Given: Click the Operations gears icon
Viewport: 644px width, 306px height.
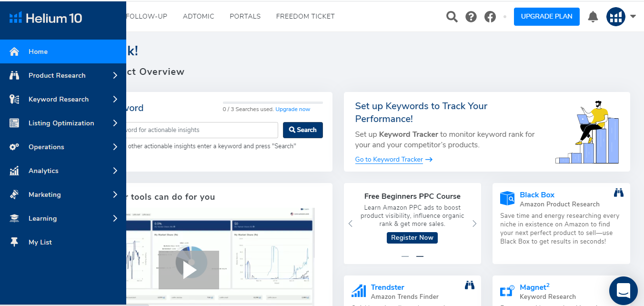Looking at the screenshot, I should [14, 147].
